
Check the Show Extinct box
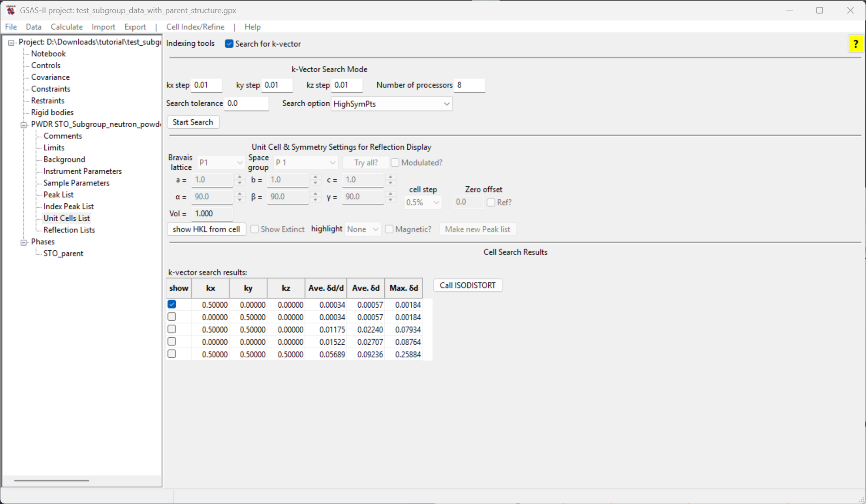click(x=255, y=229)
